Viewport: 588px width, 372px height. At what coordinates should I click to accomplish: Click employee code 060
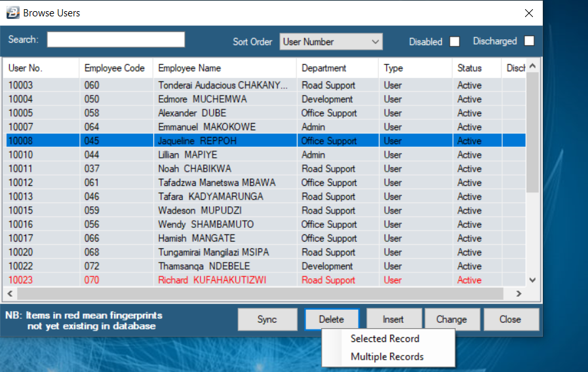point(92,85)
